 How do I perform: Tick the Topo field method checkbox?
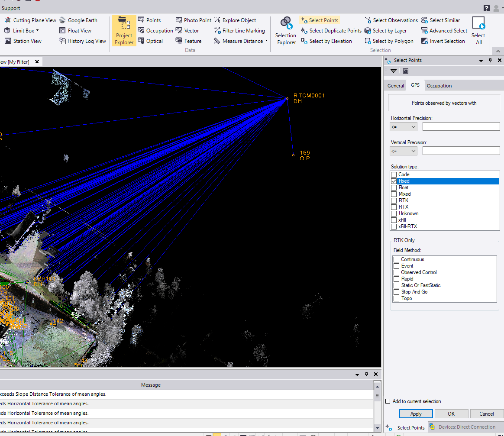tap(396, 298)
